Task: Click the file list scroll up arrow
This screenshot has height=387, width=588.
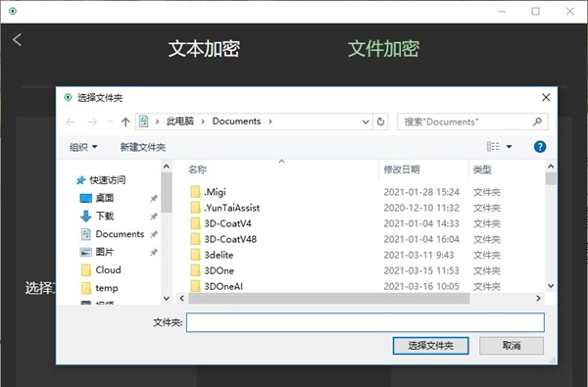Action: (x=551, y=167)
